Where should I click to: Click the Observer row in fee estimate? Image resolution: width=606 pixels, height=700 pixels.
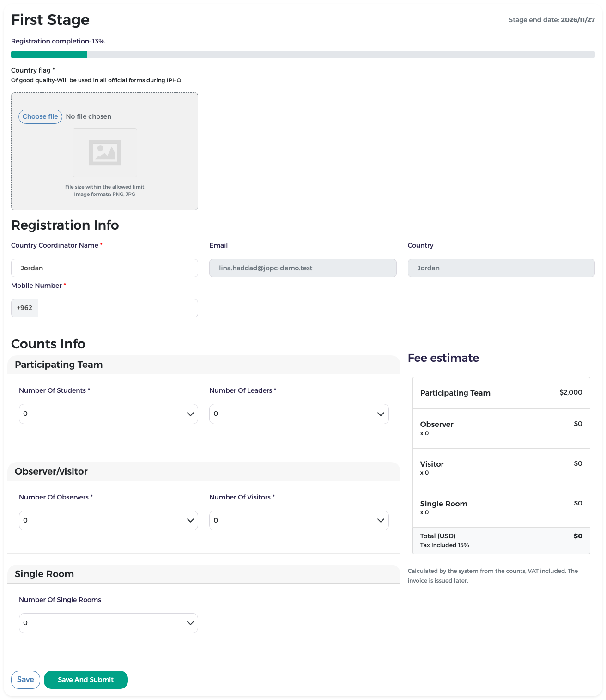501,428
